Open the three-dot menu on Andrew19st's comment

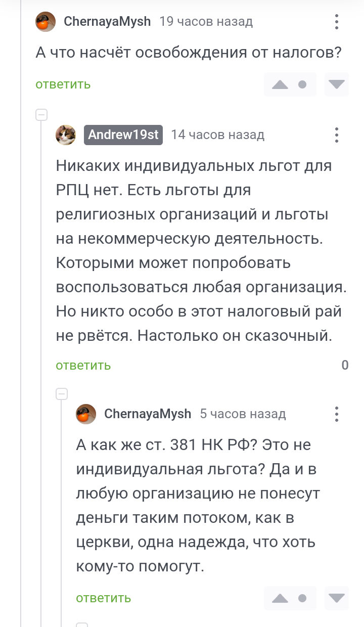[337, 135]
